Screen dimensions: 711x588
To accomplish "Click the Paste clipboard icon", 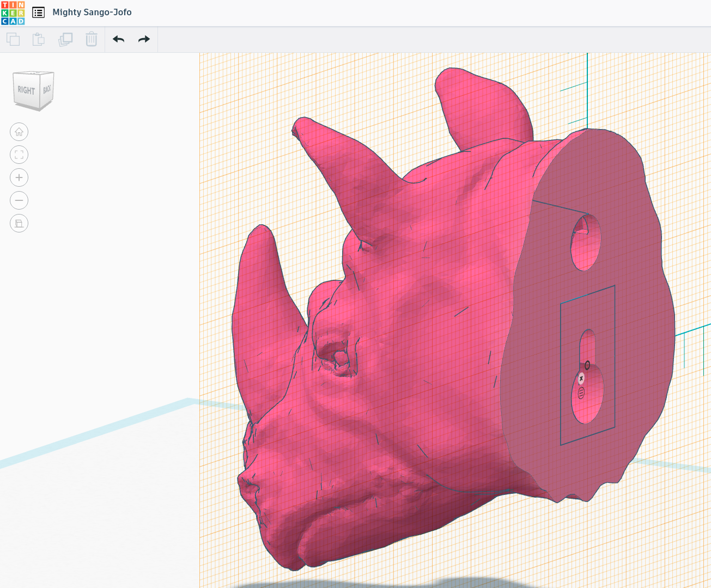I will click(x=39, y=39).
